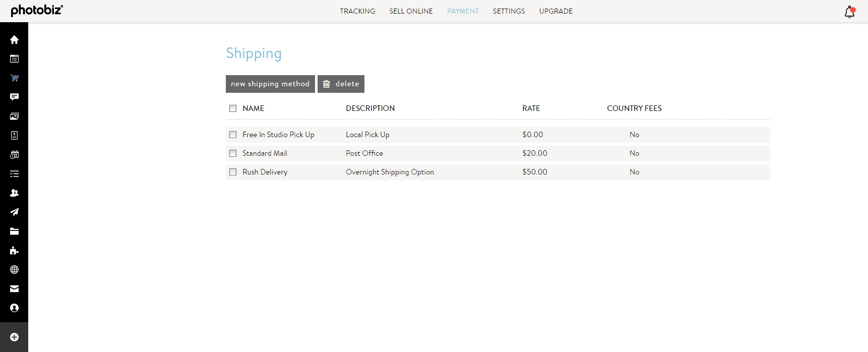Open the chat message icon
This screenshot has height=352, width=868.
coord(14,97)
